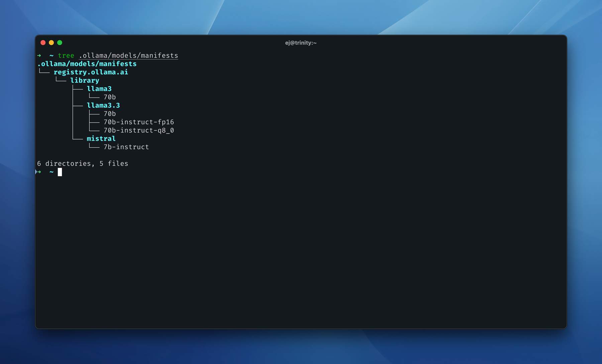This screenshot has height=364, width=602.
Task: Click the green 'tree' command word
Action: tap(66, 55)
